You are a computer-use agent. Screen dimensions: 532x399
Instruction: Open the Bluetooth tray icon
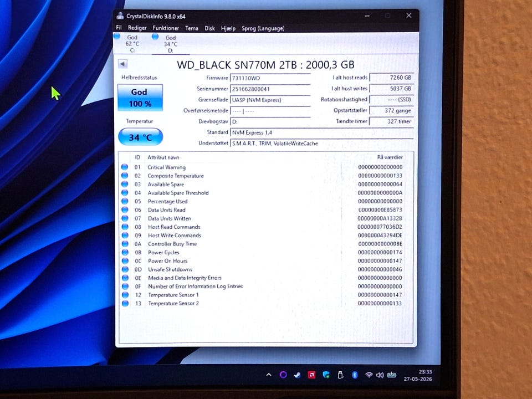point(355,375)
